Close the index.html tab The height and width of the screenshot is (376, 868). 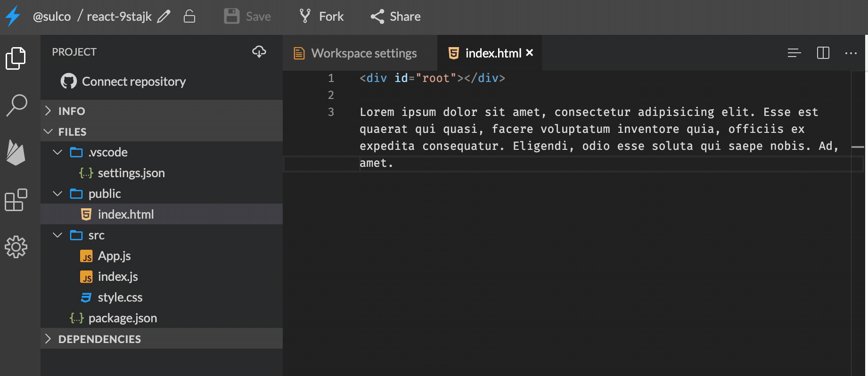530,53
